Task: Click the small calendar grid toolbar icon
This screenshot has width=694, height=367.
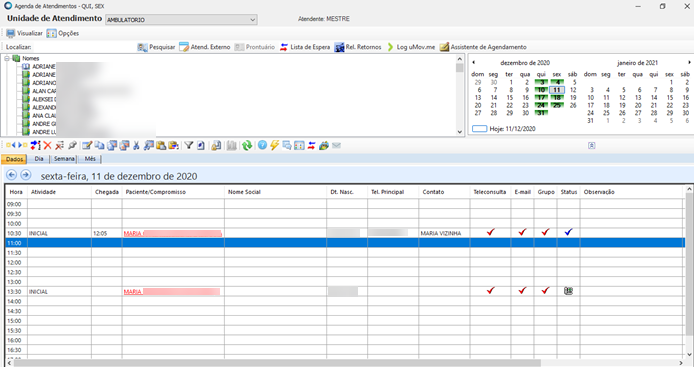Action: tap(299, 145)
